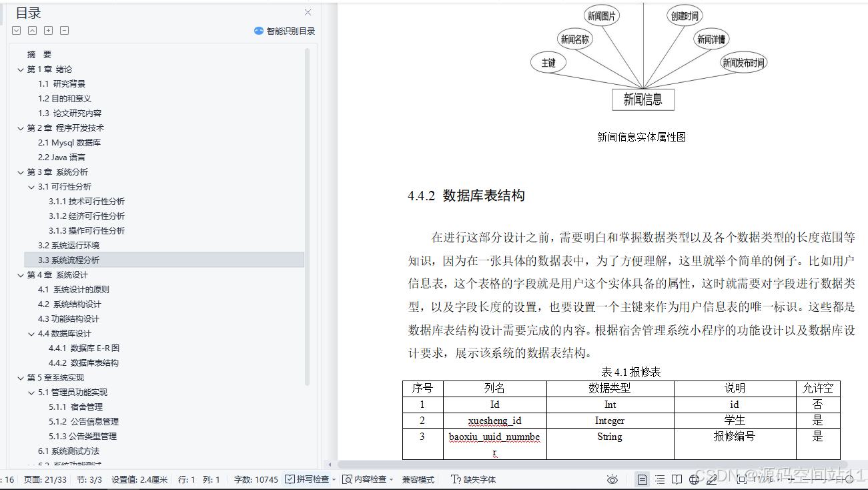Collapse the 第4章 系统设计 chapter
Screen dimensions: 868x490
coord(21,274)
